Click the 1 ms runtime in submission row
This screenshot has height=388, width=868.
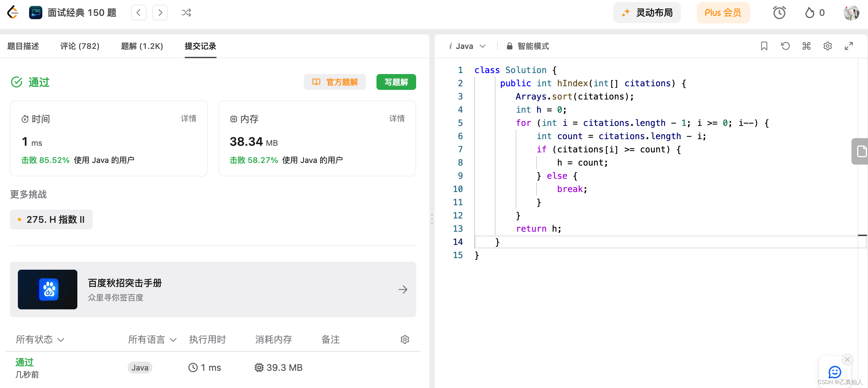205,368
